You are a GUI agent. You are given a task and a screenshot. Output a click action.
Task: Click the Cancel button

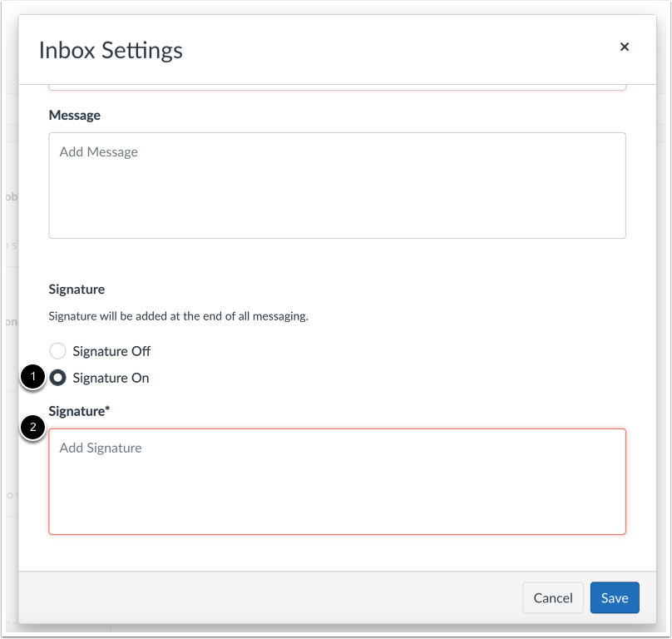[x=552, y=597]
